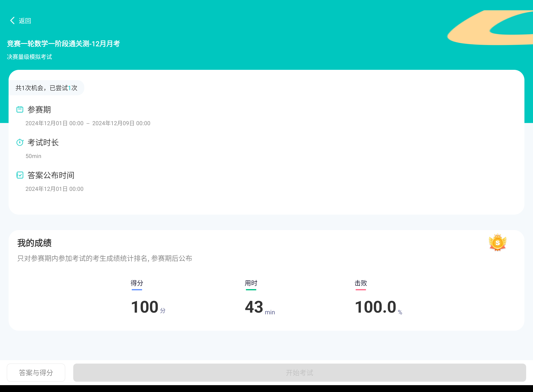Select the 击败 percentile label
Viewport: 533px width, 392px height.
(x=361, y=283)
